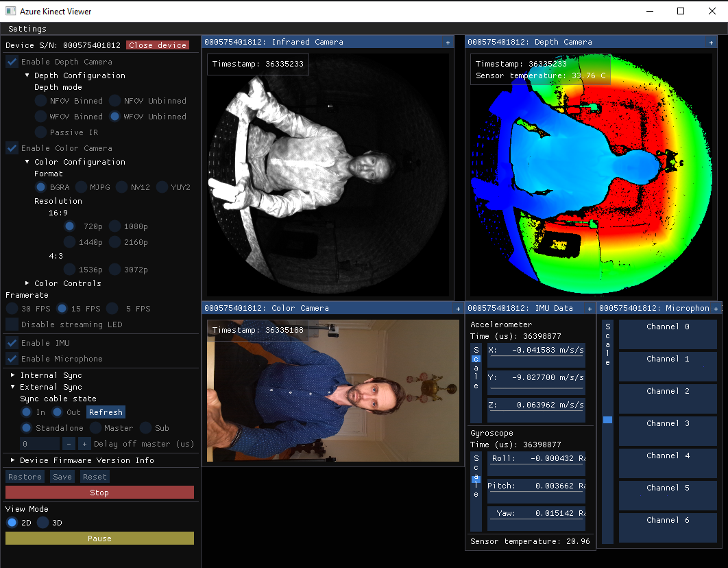Adjust the microphone Scale slider handle
Screen dimensions: 728x568
tap(607, 419)
